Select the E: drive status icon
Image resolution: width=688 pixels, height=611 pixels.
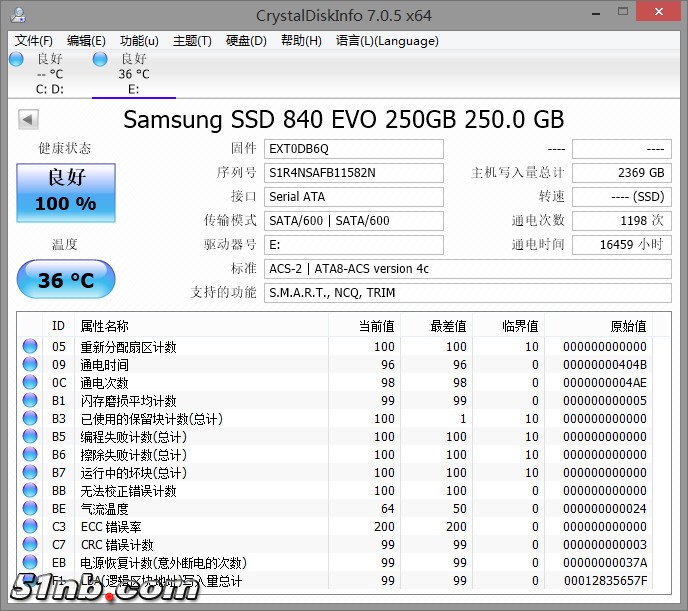click(x=100, y=59)
